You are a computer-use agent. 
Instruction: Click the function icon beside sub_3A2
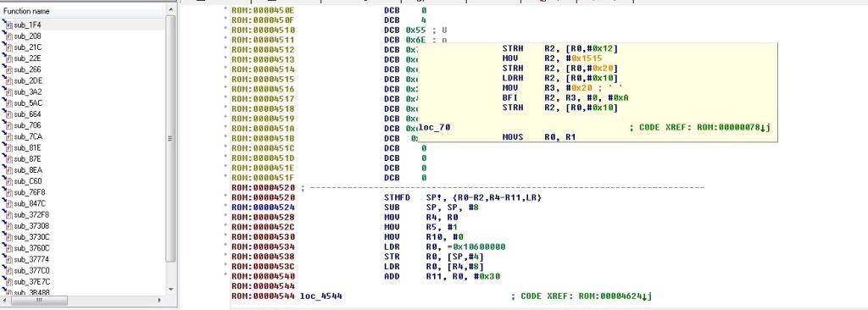(7, 91)
